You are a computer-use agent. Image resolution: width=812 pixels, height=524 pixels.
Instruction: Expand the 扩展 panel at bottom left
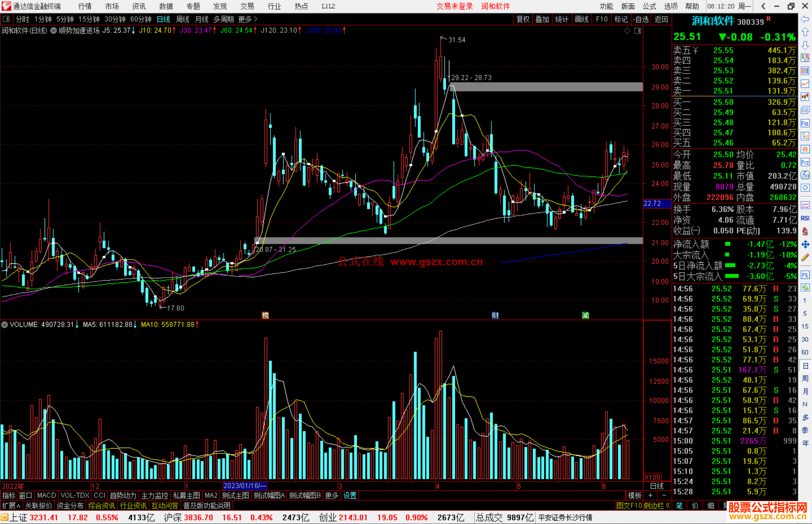click(x=11, y=506)
